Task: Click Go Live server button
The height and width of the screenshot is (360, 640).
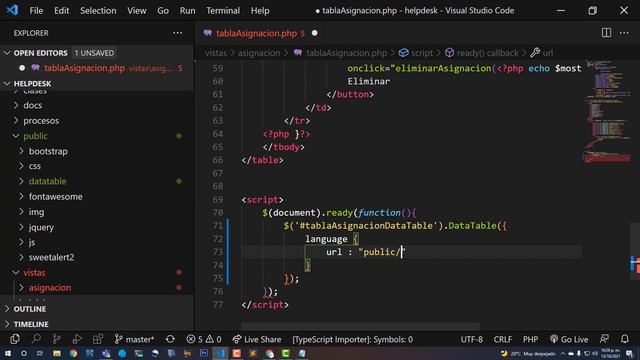Action: [x=569, y=339]
